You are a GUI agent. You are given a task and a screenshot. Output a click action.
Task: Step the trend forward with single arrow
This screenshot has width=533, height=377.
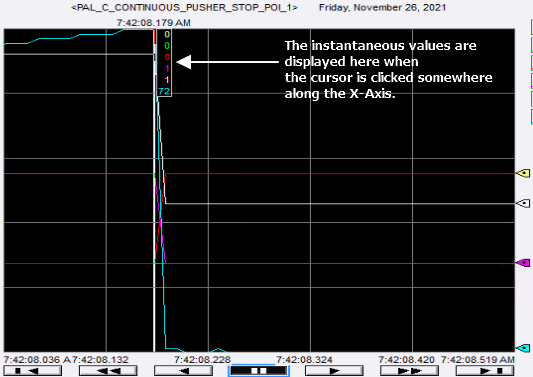pos(334,371)
